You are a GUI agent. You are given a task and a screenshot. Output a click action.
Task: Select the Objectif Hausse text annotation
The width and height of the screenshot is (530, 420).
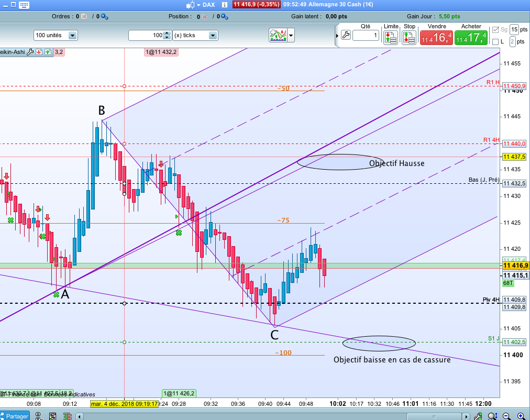coord(396,163)
